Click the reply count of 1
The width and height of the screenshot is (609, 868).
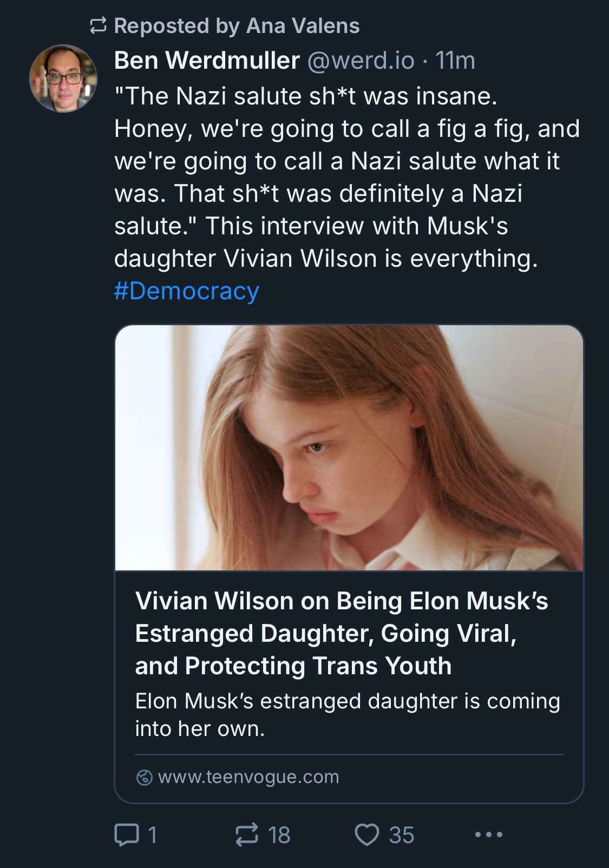pos(153,834)
